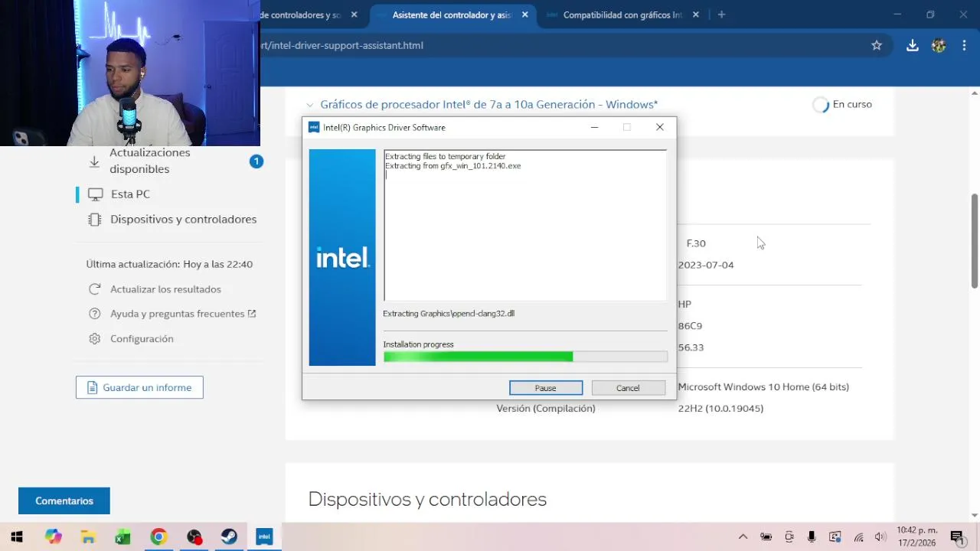Open Configuración in sidebar
The image size is (980, 551).
pyautogui.click(x=142, y=338)
